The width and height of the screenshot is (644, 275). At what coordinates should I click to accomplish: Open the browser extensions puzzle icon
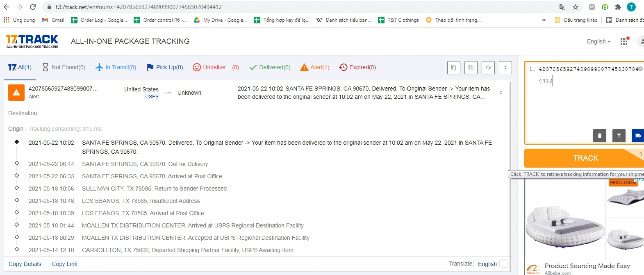coord(618,7)
